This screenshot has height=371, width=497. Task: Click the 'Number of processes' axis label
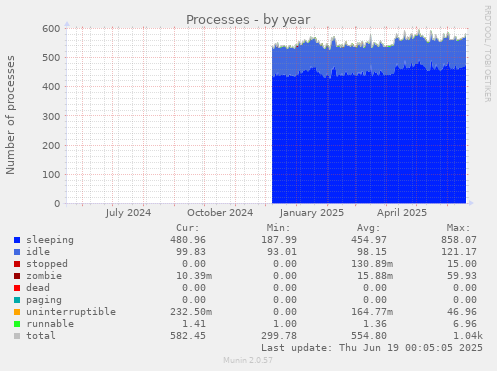[x=11, y=115]
